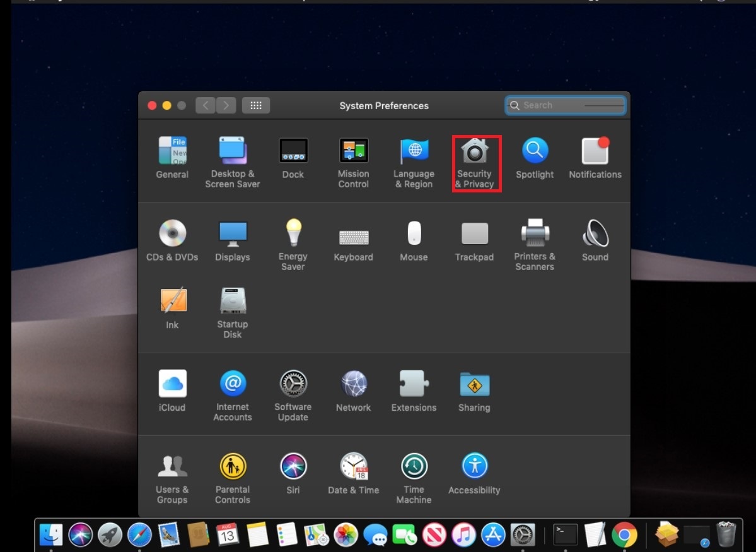Open the Trackpad preferences pane
The height and width of the screenshot is (552, 756).
coord(474,240)
